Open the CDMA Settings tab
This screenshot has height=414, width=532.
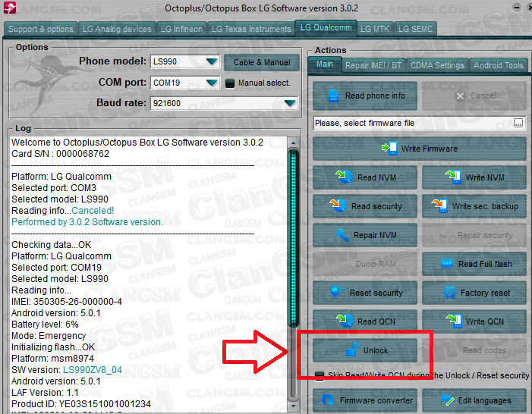pyautogui.click(x=437, y=65)
